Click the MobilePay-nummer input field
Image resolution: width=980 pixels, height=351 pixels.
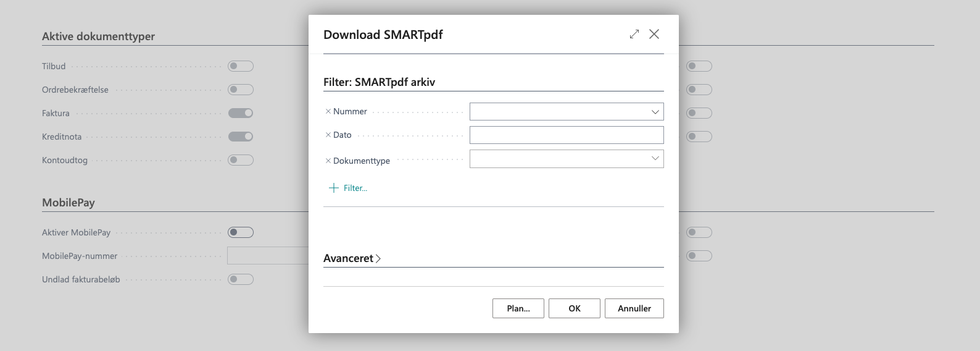268,256
